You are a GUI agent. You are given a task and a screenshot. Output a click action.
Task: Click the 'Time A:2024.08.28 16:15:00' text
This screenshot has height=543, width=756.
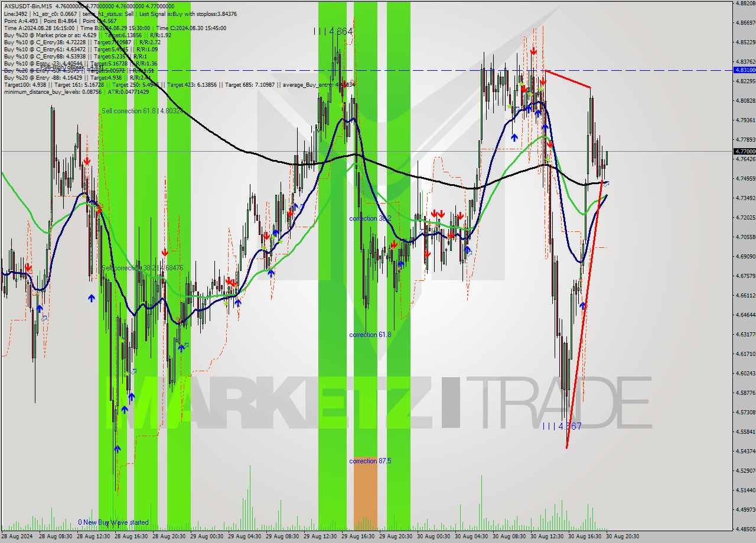point(39,28)
